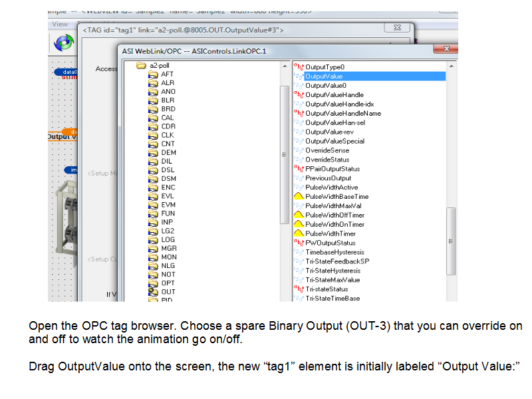Image resolution: width=532 pixels, height=399 pixels.
Task: Select OutputValueHandle-idx in the item list
Action: pyautogui.click(x=339, y=104)
